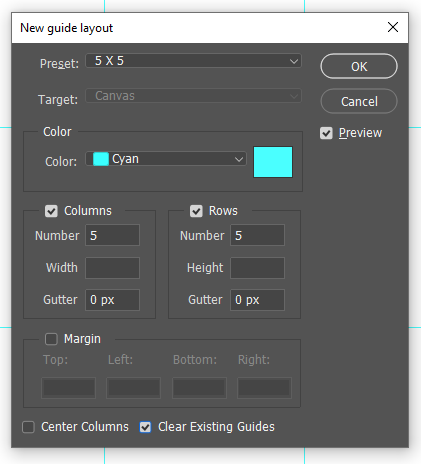Click the Columns Number field
The image size is (421, 464).
click(113, 235)
